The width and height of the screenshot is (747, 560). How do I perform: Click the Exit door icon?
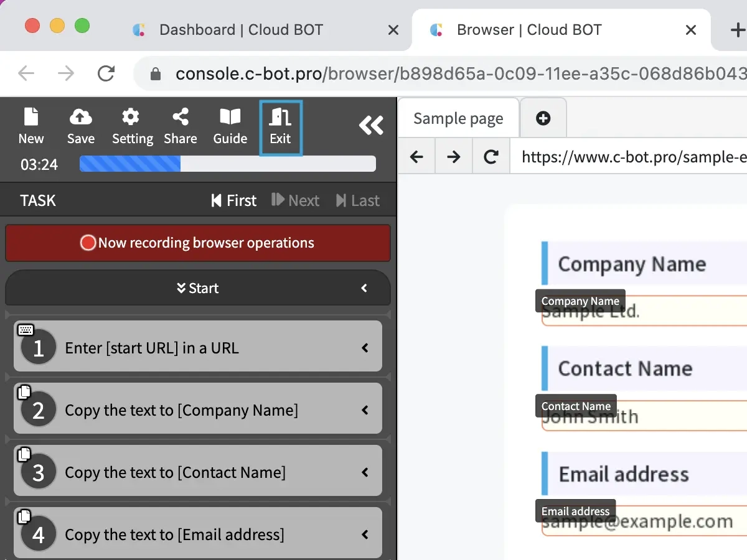[280, 127]
